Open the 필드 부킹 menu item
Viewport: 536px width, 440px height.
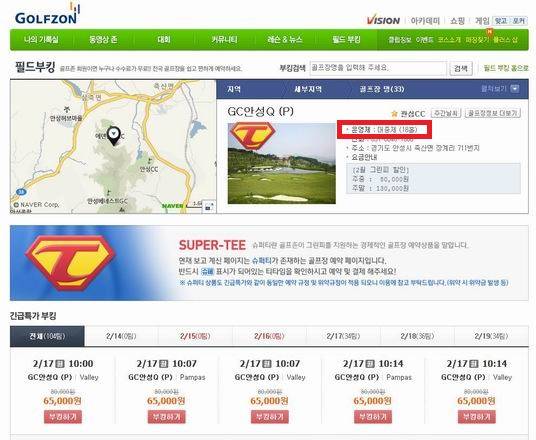[346, 40]
